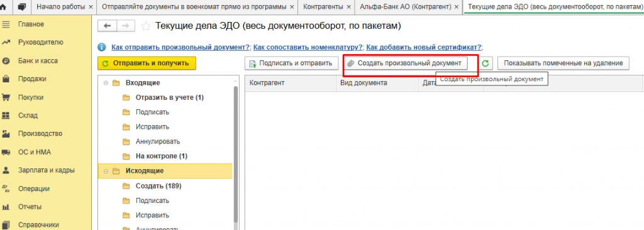Click Показывать помеченные на удаление button

coord(563,63)
